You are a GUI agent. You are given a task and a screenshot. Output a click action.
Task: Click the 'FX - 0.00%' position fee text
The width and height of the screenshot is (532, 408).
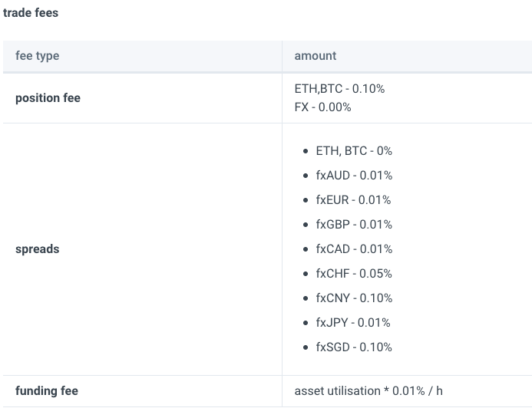click(322, 107)
